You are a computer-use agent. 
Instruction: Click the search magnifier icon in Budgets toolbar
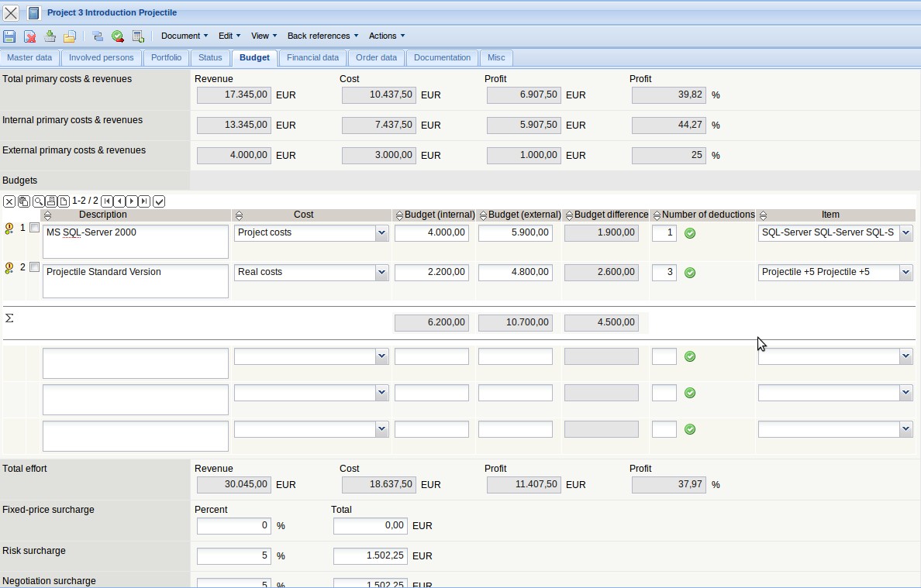tap(38, 201)
